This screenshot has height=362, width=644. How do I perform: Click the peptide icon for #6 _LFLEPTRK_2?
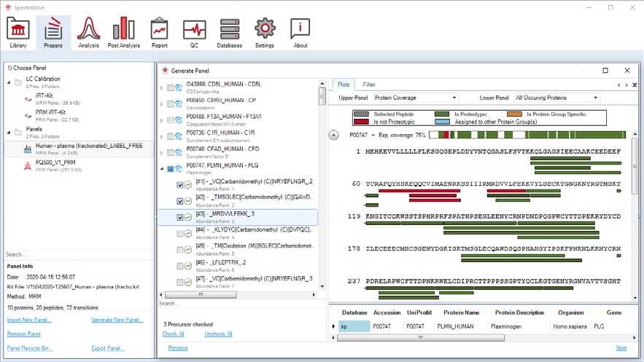pyautogui.click(x=188, y=266)
